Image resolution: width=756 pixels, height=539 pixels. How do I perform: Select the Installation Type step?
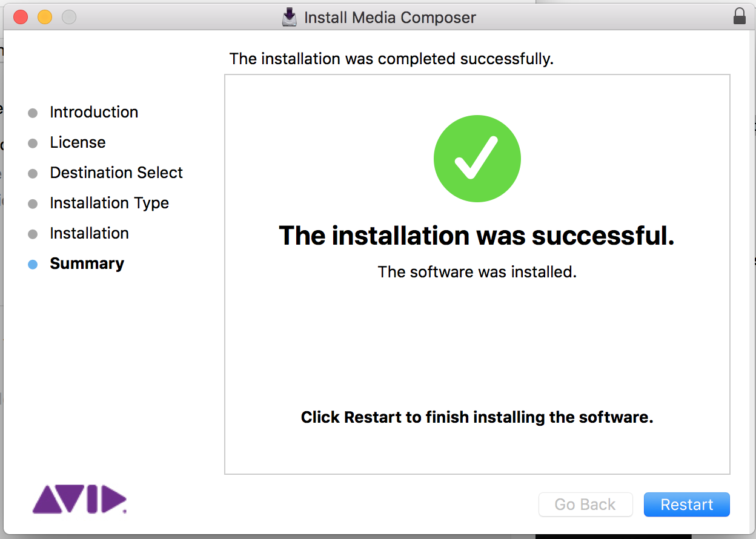(109, 203)
